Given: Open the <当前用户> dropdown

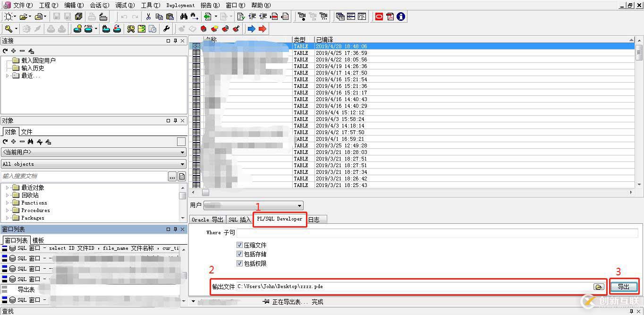Looking at the screenshot, I should tap(93, 153).
